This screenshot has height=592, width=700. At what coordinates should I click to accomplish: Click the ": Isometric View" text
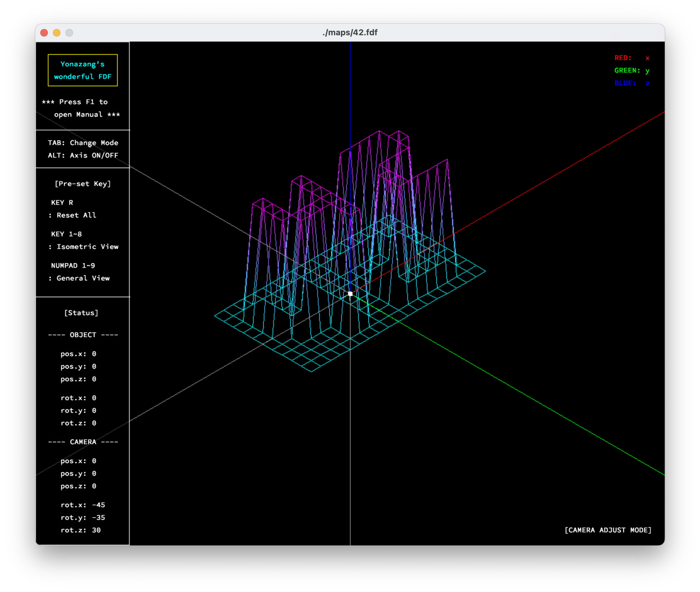click(83, 247)
